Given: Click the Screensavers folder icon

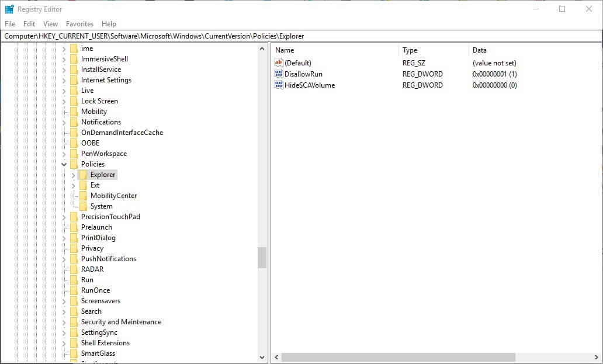Looking at the screenshot, I should (74, 301).
